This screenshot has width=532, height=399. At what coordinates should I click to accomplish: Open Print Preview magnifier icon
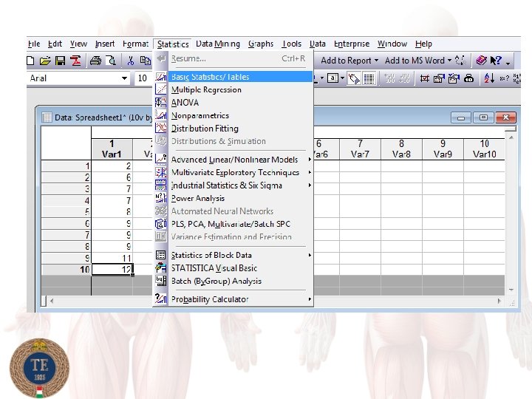[112, 61]
